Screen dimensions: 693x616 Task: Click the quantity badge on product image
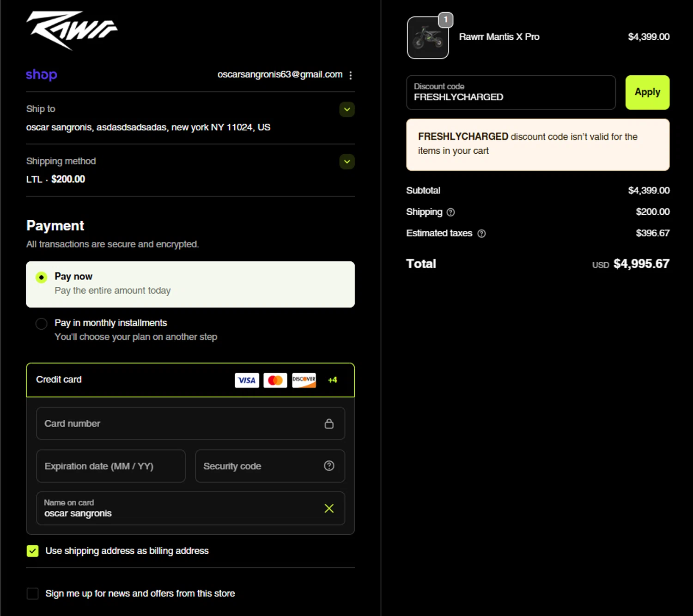[x=445, y=20]
